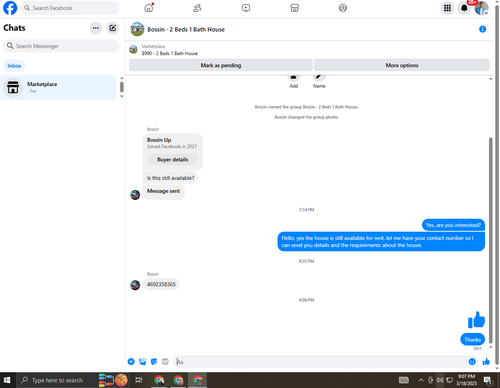Click the Add people icon
The image size is (500, 388).
coord(294,77)
